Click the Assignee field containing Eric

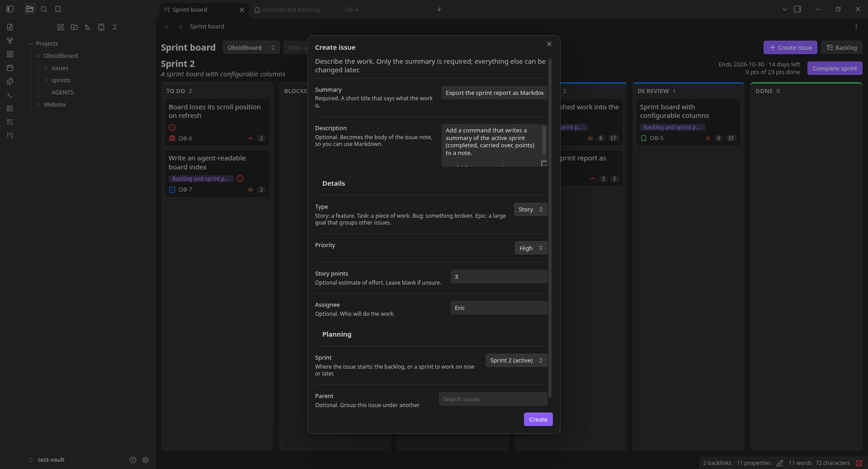pos(499,308)
